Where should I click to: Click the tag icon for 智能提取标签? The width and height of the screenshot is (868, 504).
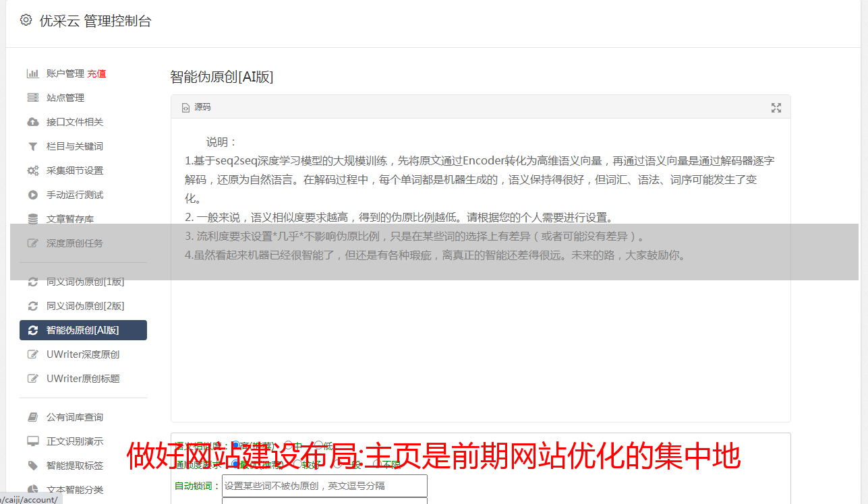[x=32, y=466]
